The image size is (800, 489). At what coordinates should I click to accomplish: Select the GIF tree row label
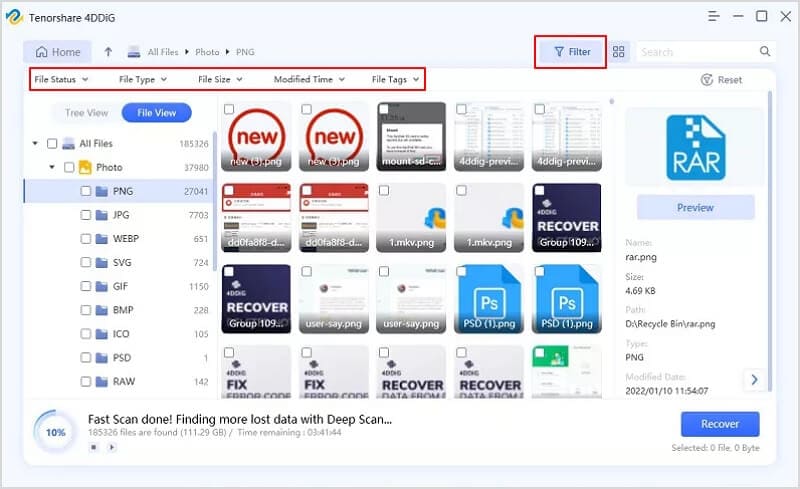tap(120, 286)
